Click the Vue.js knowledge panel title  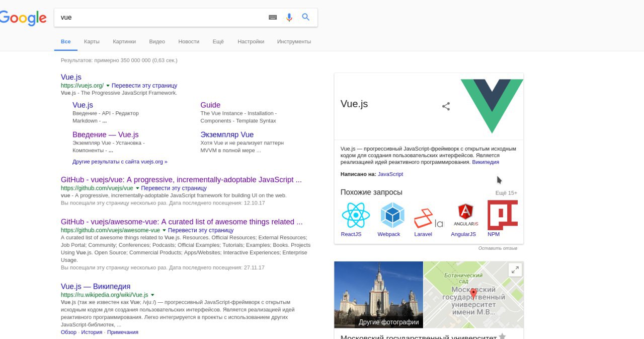tap(354, 104)
